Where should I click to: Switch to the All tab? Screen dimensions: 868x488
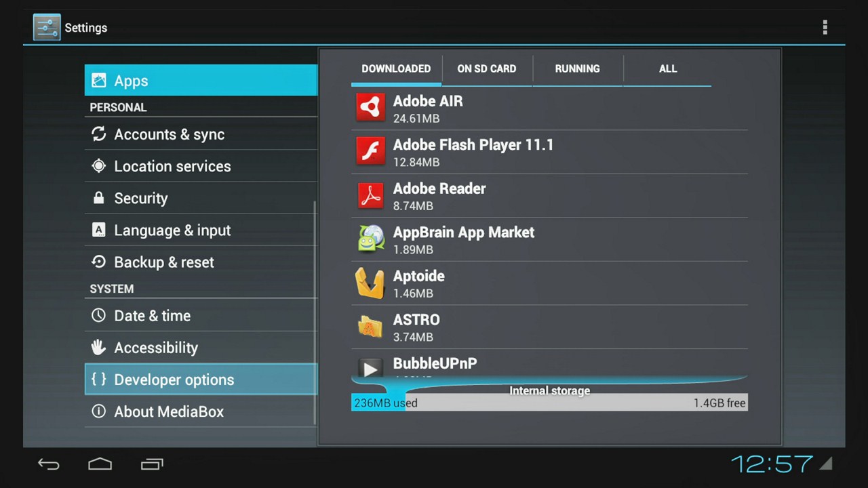[x=668, y=68]
